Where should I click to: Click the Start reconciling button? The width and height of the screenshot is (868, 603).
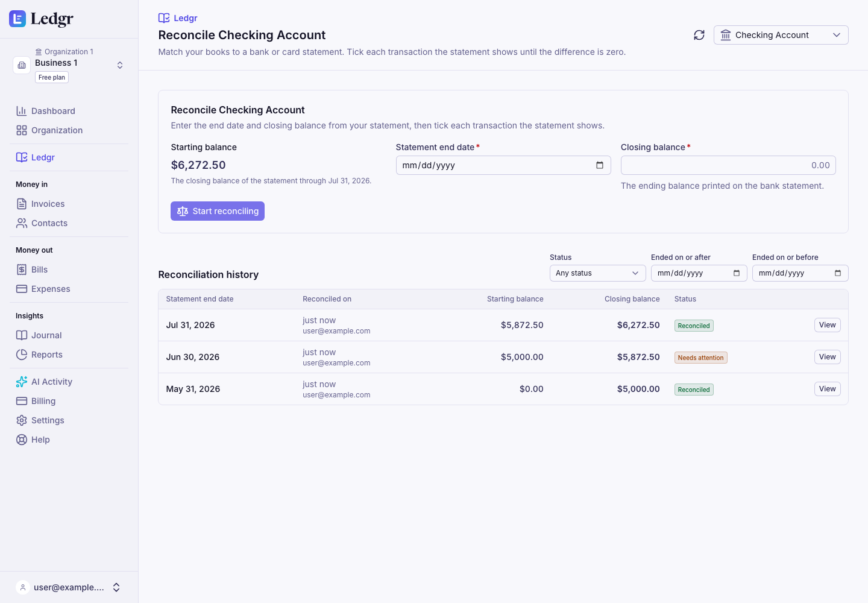[x=218, y=211]
